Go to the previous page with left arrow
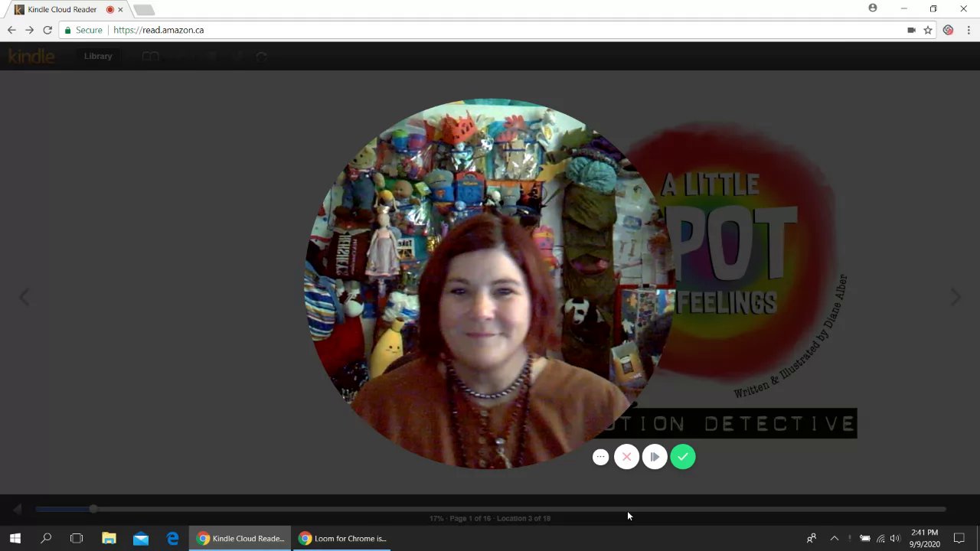The image size is (980, 551). [24, 297]
